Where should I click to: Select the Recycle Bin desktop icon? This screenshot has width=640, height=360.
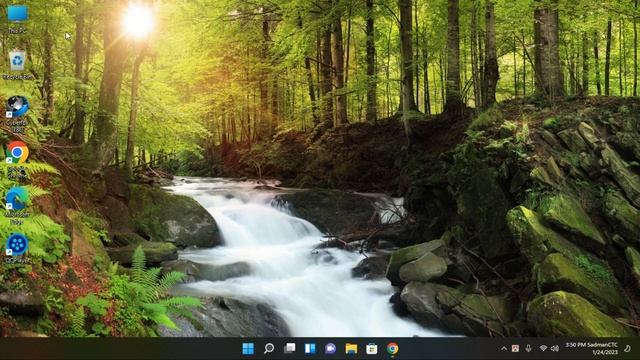17,64
